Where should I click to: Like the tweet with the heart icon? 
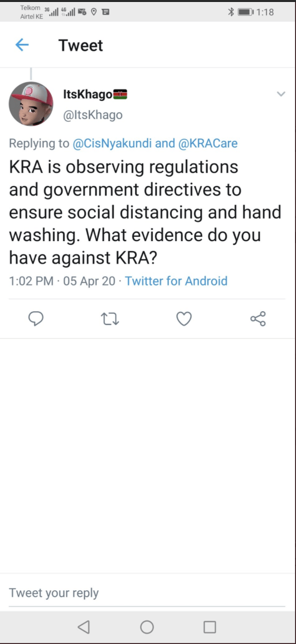(184, 319)
